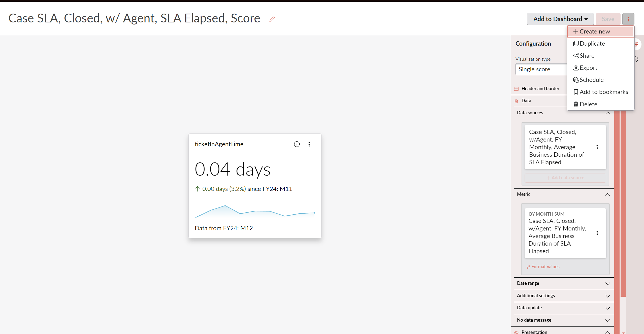The width and height of the screenshot is (644, 334).
Task: Choose Duplicate from the menu
Action: tap(592, 44)
